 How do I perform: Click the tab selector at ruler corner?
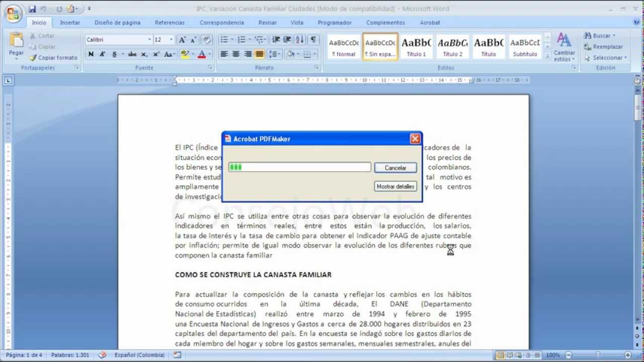click(9, 80)
